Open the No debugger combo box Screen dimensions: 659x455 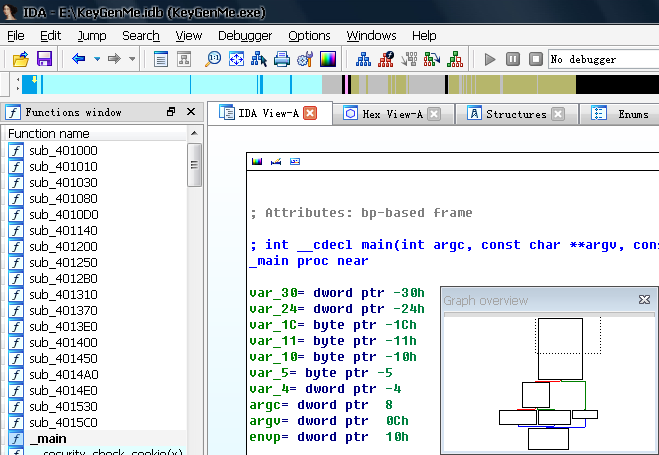tap(602, 59)
